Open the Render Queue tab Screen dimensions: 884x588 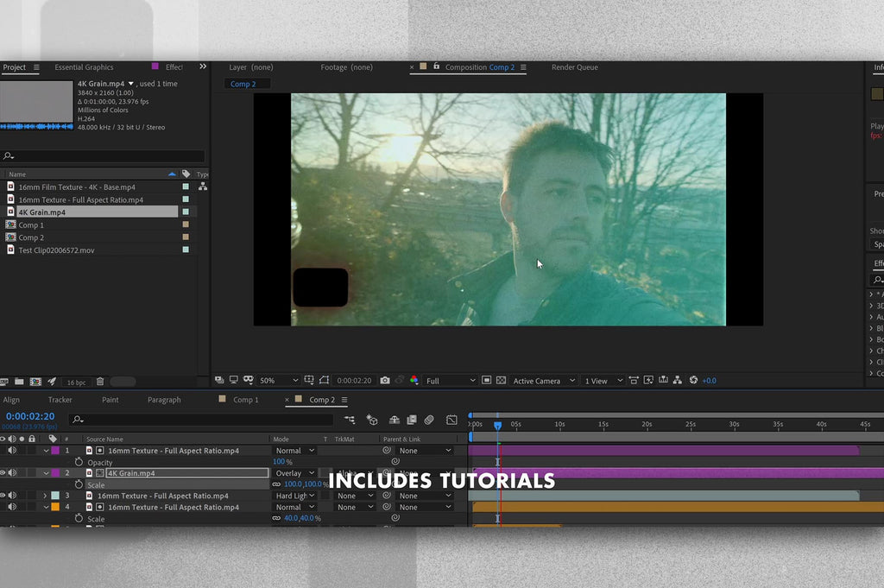point(574,67)
